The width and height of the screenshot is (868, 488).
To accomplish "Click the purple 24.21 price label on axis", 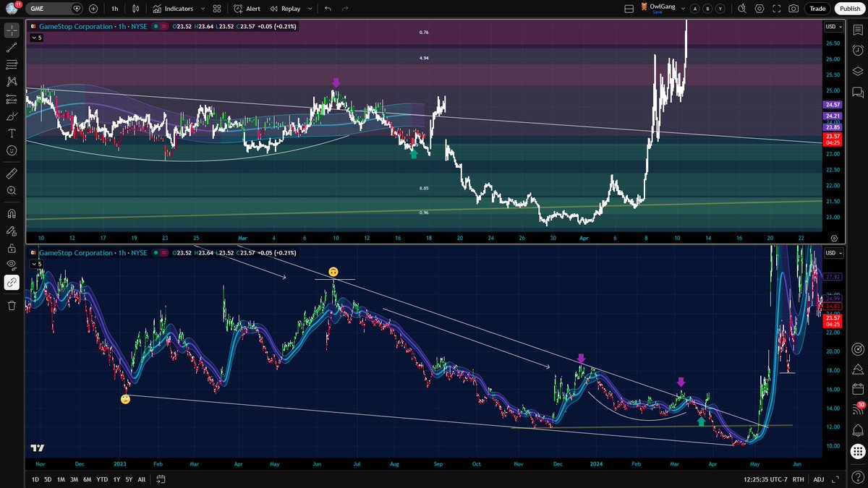I will 833,116.
